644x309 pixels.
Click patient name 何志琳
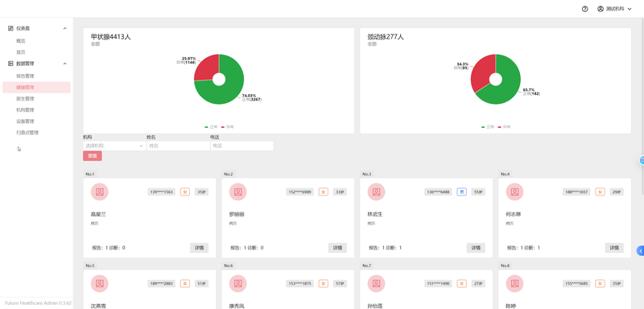click(x=514, y=214)
